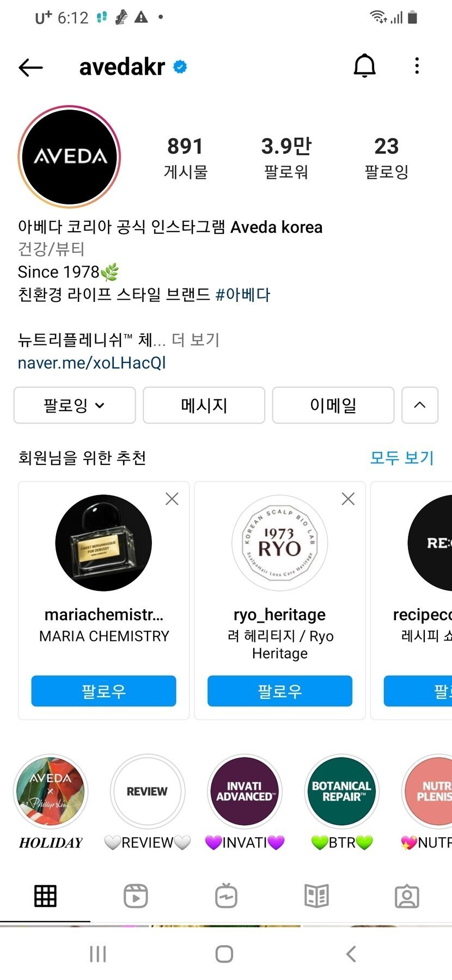Open the INVATI story highlight
The image size is (452, 980).
click(x=245, y=791)
